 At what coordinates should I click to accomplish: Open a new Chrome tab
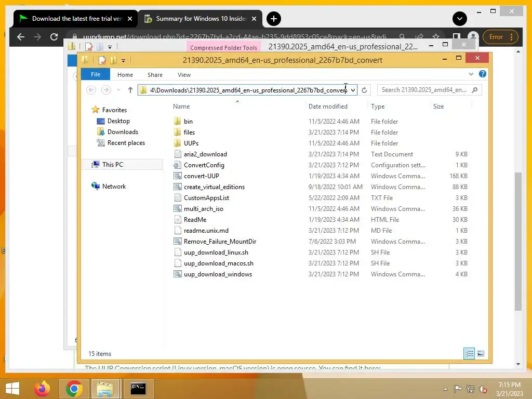(x=274, y=19)
